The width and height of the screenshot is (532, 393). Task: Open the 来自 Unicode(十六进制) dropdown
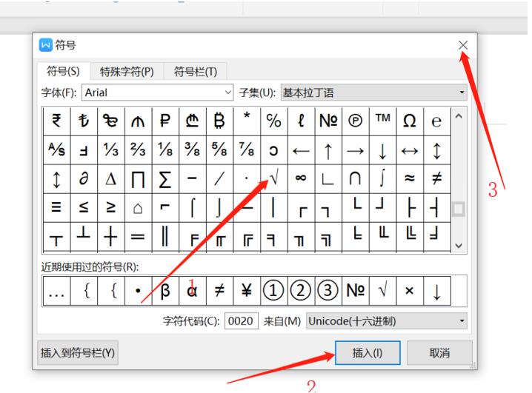[x=387, y=320]
